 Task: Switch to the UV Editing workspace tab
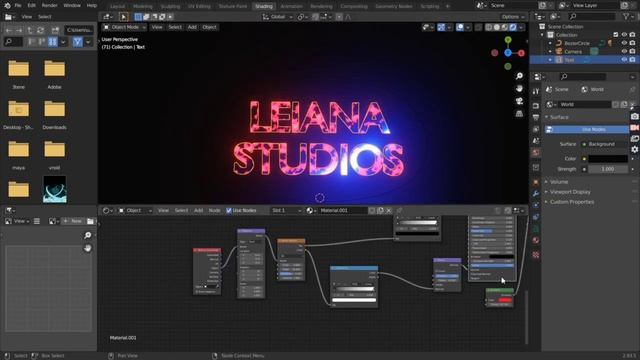pos(199,6)
